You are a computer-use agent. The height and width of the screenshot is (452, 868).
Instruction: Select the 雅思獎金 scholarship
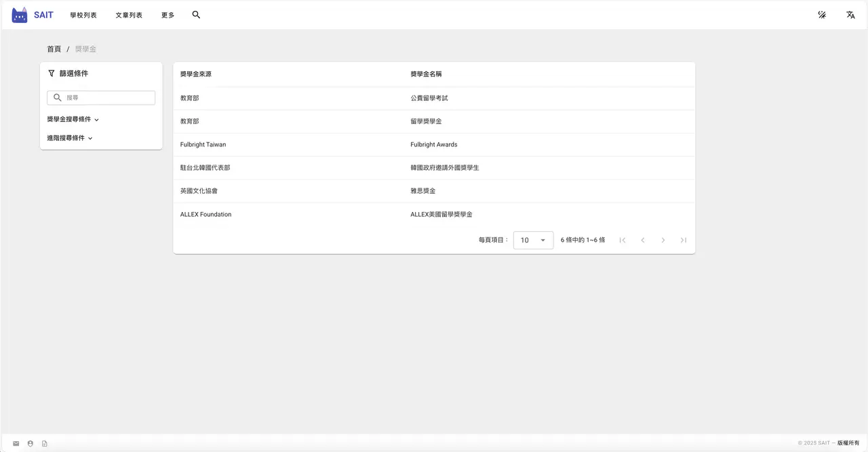coord(423,191)
